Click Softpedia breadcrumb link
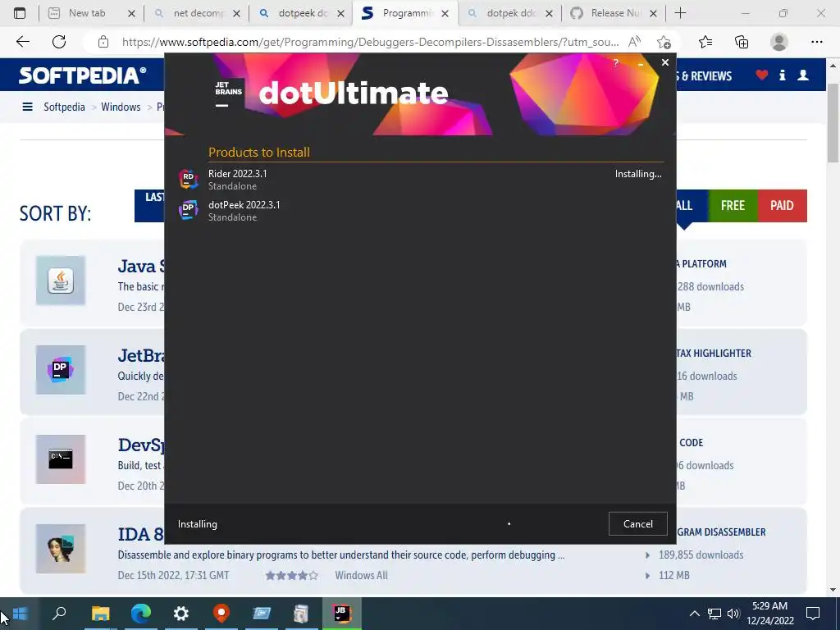 click(64, 107)
